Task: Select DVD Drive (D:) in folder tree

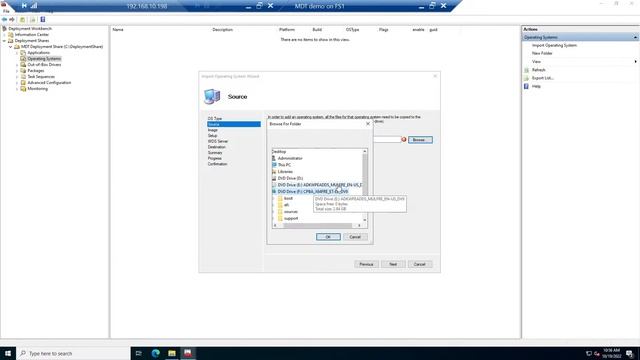Action: pyautogui.click(x=290, y=178)
